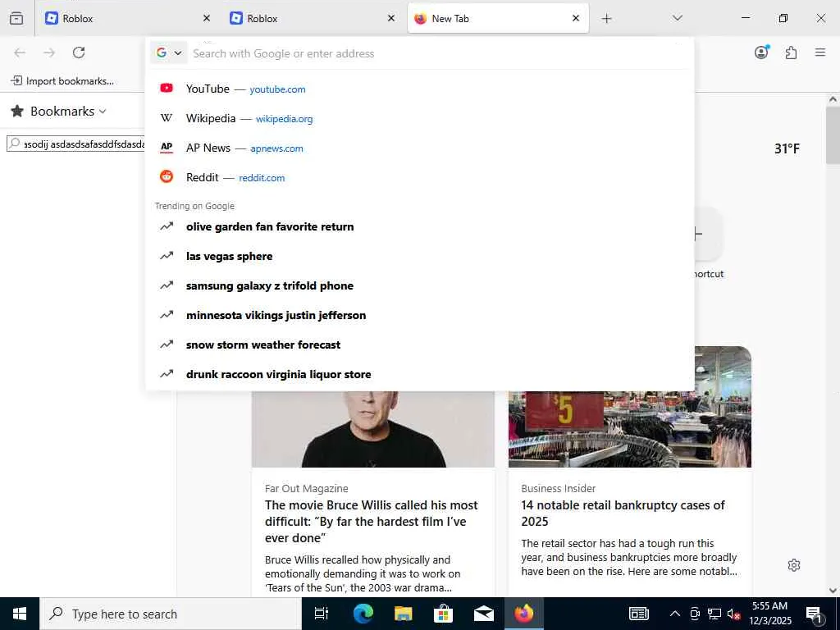Select drunk raccoon virginia liquor store suggestion
This screenshot has width=840, height=630.
click(x=419, y=374)
